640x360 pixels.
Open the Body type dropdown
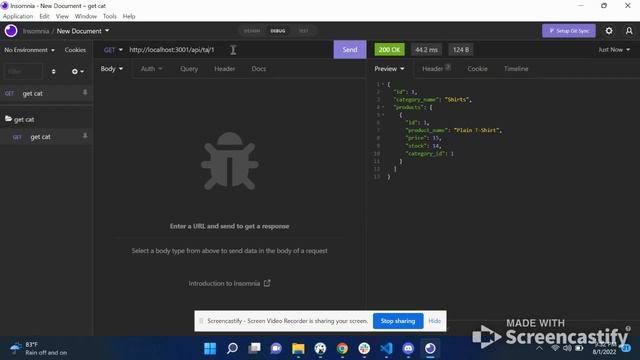coord(111,69)
